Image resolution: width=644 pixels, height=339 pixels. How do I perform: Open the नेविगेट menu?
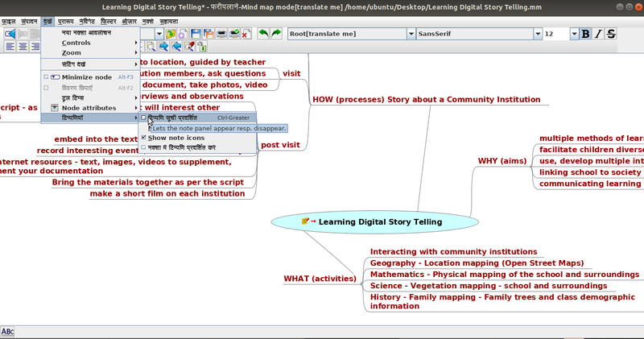point(87,22)
